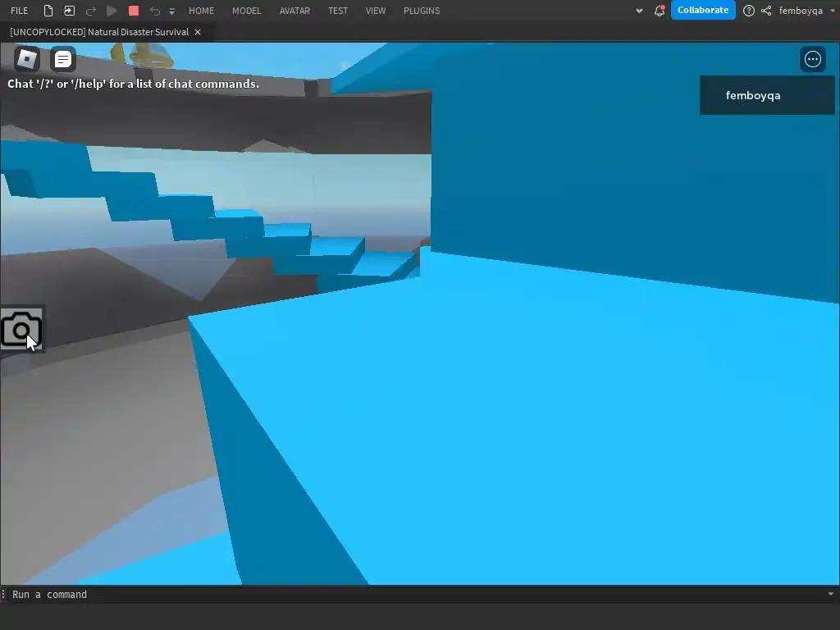Screen dimensions: 840x630
Task: Open the VIEW ribbon tab
Action: tap(376, 11)
